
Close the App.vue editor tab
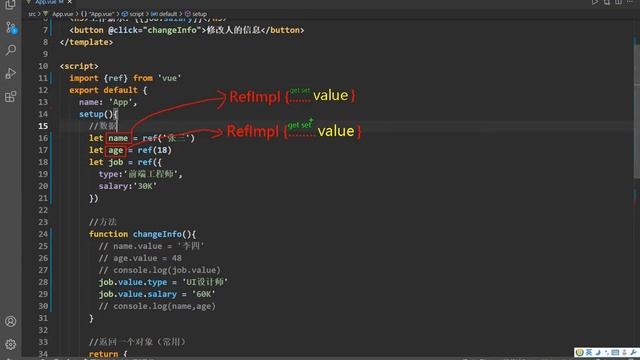point(70,2)
